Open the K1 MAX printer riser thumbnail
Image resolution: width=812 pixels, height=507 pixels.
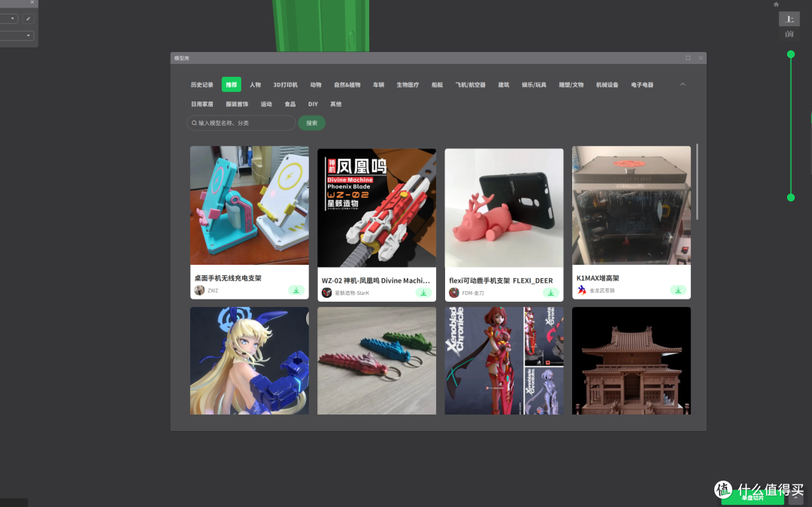coord(632,205)
